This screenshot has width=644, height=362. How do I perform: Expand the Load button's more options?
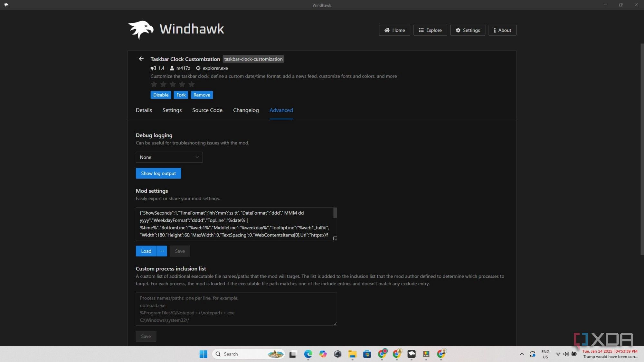coord(162,251)
